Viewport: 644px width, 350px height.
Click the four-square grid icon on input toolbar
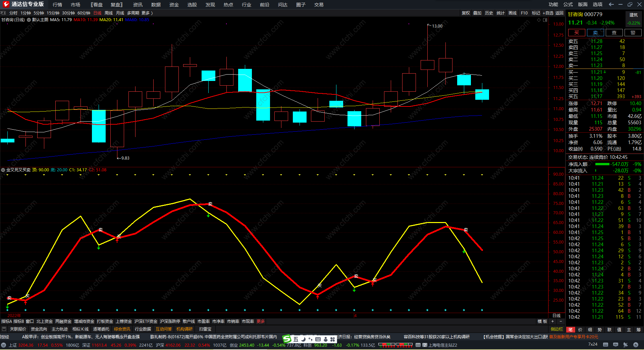pos(332,339)
